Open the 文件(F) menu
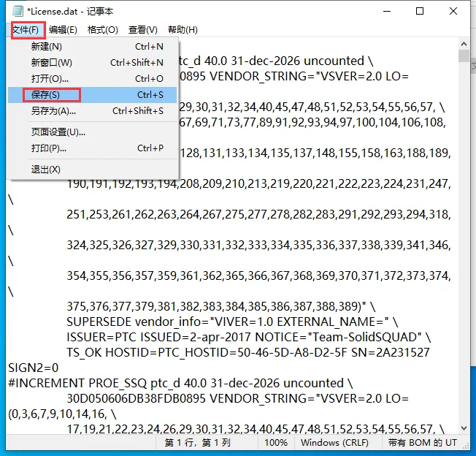Screen dimensions: 476x456 26,30
